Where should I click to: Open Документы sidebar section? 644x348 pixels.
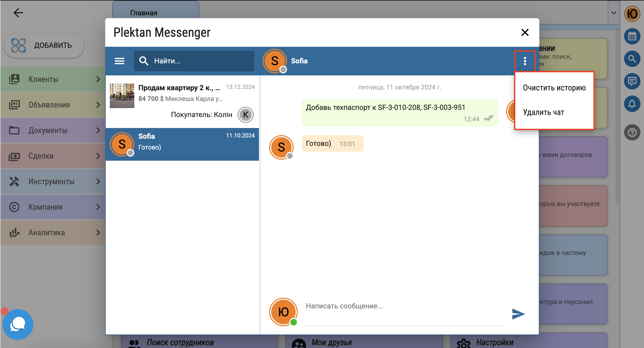[53, 130]
